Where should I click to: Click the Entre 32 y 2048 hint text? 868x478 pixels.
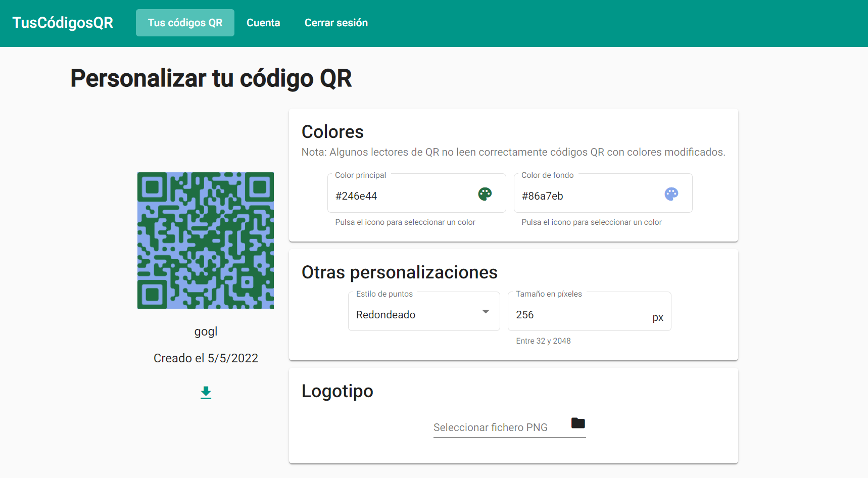(x=543, y=341)
